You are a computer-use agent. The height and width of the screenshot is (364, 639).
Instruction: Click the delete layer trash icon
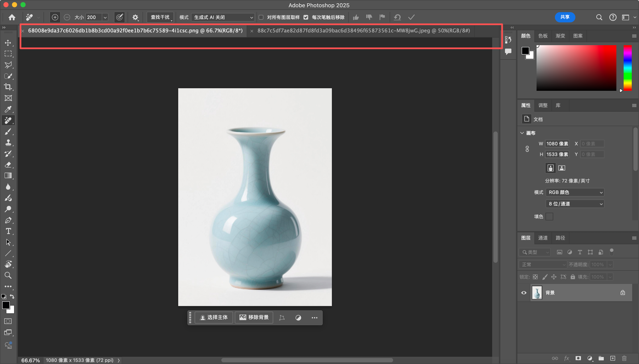coord(624,358)
